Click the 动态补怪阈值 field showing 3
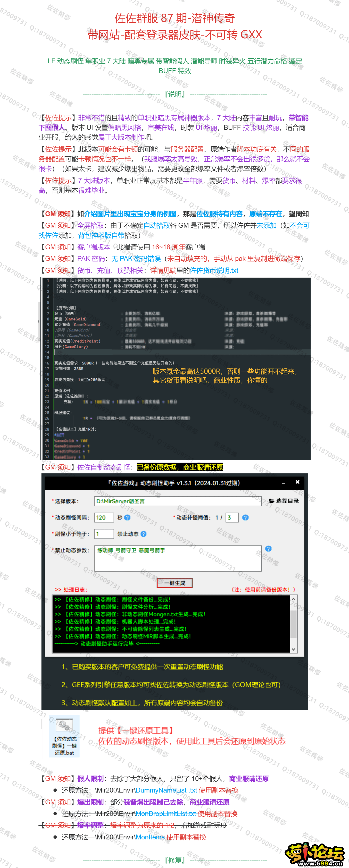 click(x=232, y=517)
